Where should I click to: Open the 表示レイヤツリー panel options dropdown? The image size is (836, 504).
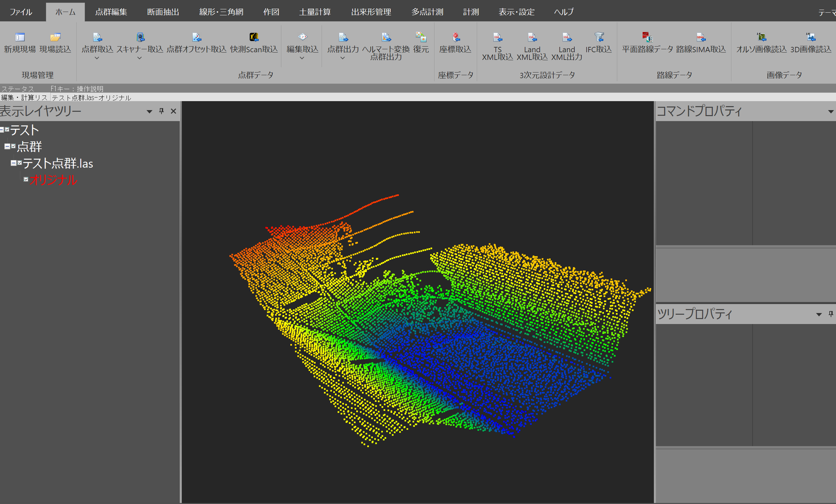149,111
